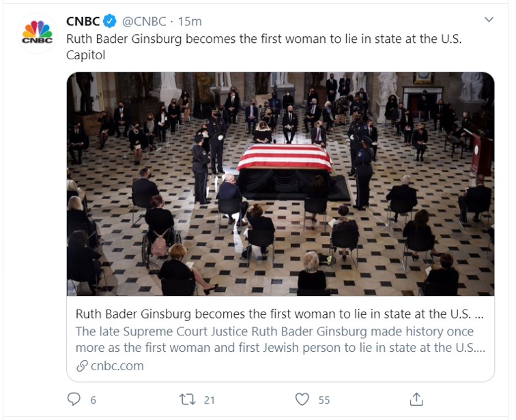Open the tweet's 15m timestamp link

click(189, 21)
